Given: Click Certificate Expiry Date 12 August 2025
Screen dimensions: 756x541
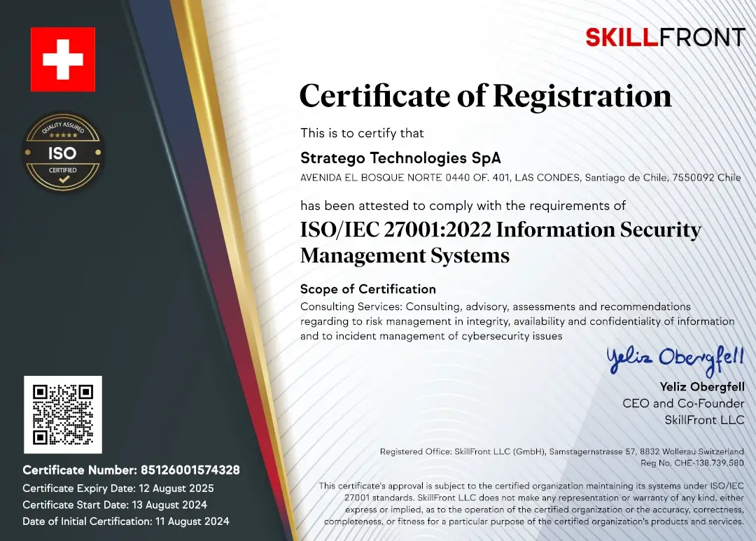Looking at the screenshot, I should pos(118,489).
